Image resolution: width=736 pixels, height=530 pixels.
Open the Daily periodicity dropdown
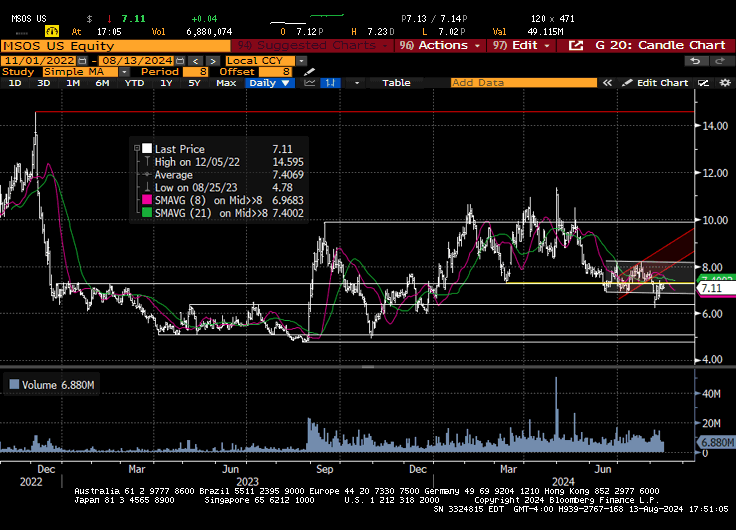point(269,83)
